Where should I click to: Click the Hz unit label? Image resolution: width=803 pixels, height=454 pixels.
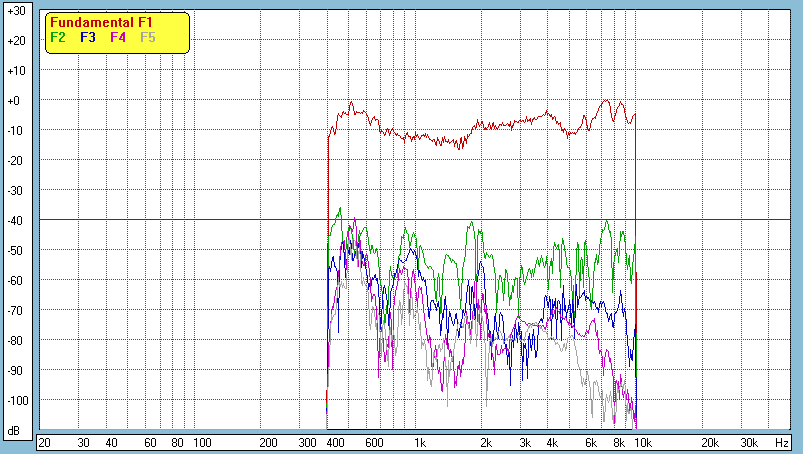782,442
